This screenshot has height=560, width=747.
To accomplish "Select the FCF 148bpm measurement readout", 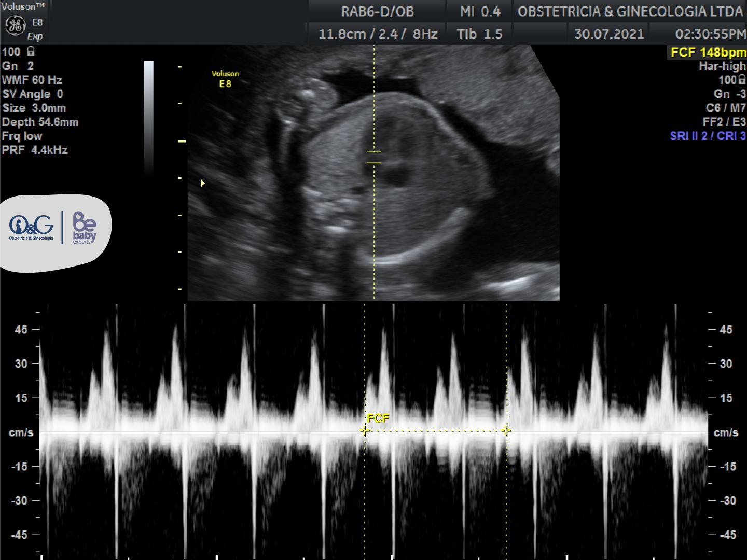I will pyautogui.click(x=708, y=52).
